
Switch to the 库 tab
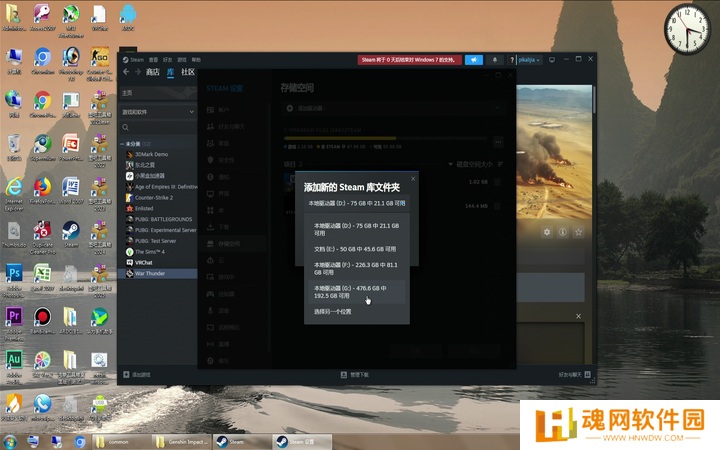(x=170, y=72)
